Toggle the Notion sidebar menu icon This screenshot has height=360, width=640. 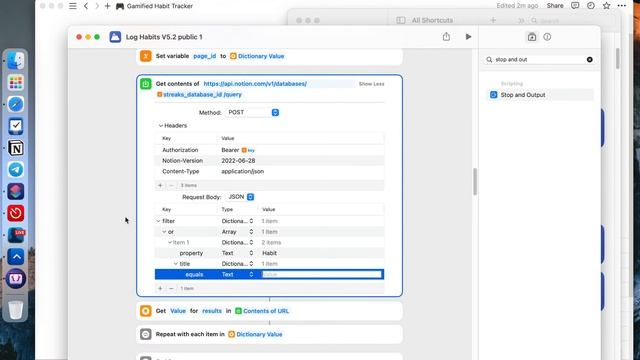[x=73, y=6]
